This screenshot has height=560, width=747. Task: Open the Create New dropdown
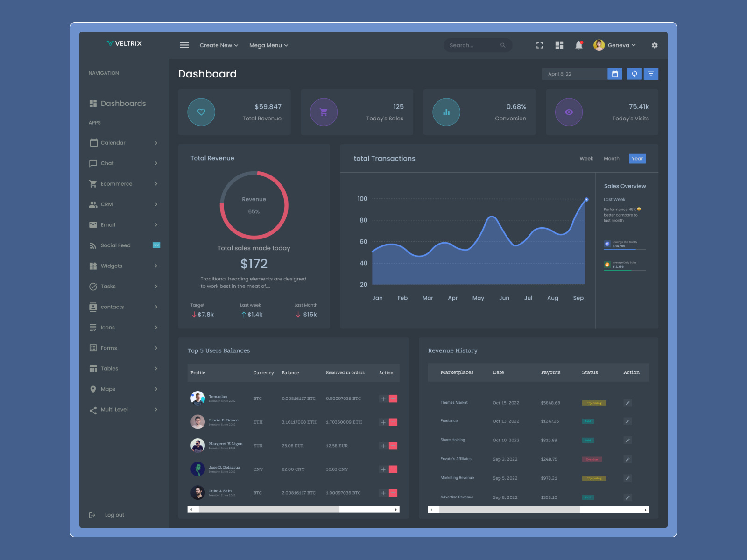219,45
